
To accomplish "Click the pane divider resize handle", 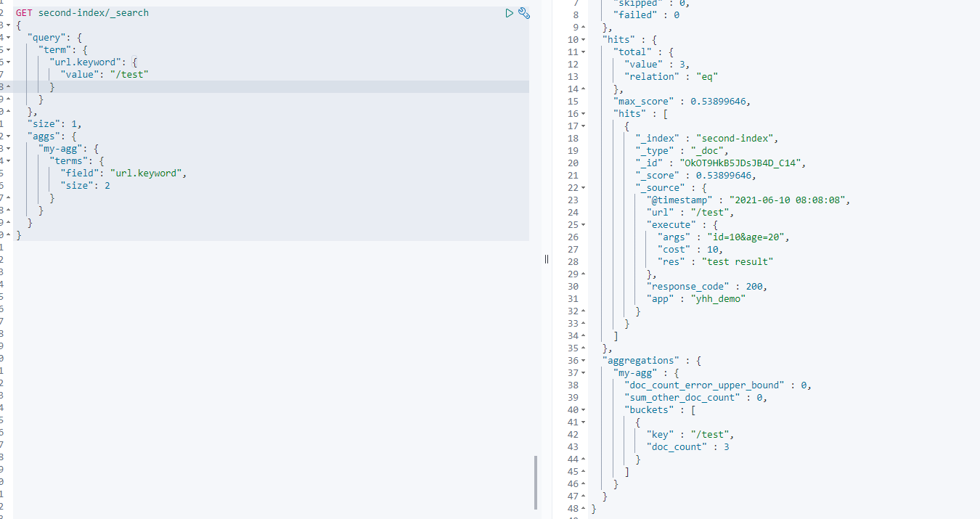I will 546,259.
